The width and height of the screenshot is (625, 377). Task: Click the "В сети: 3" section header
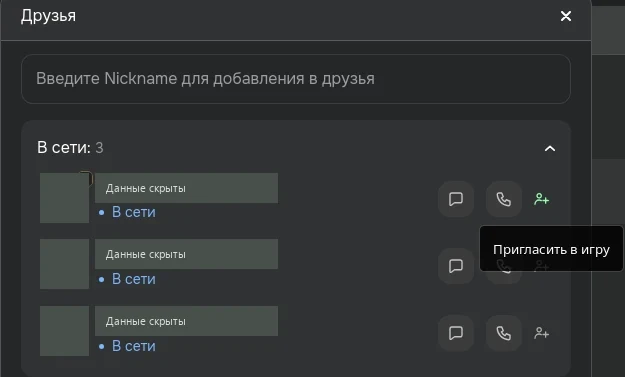(70, 147)
